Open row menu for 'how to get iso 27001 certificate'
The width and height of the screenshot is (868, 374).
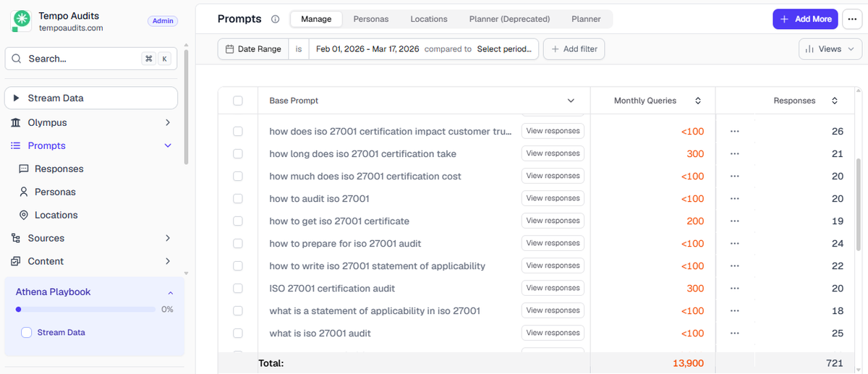[735, 221]
